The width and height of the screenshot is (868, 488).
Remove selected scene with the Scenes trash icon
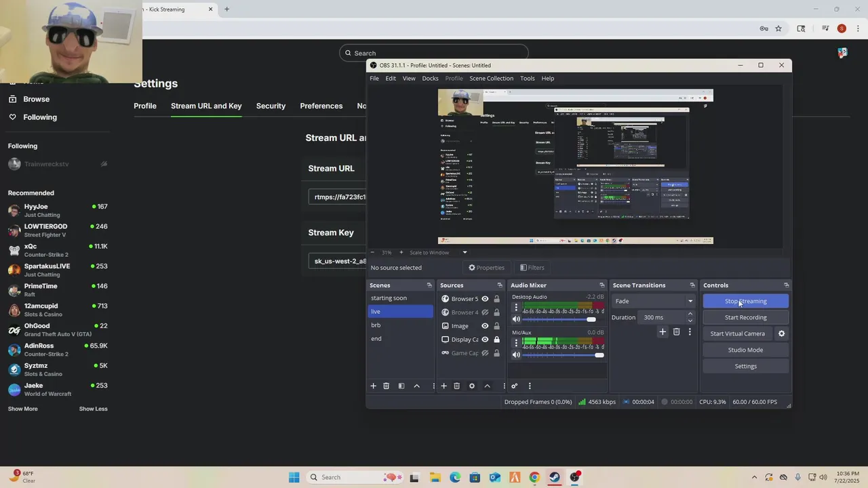(387, 386)
